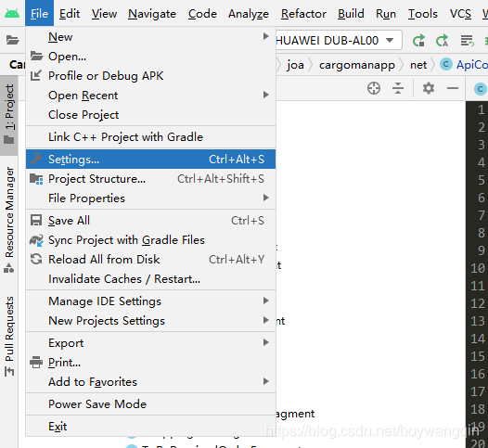The width and height of the screenshot is (488, 448).
Task: Open Settings... from File menu
Action: (150, 160)
